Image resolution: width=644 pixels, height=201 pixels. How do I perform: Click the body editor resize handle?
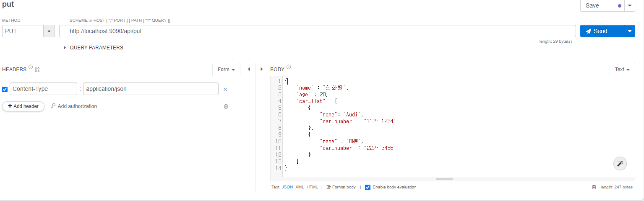tap(444, 179)
